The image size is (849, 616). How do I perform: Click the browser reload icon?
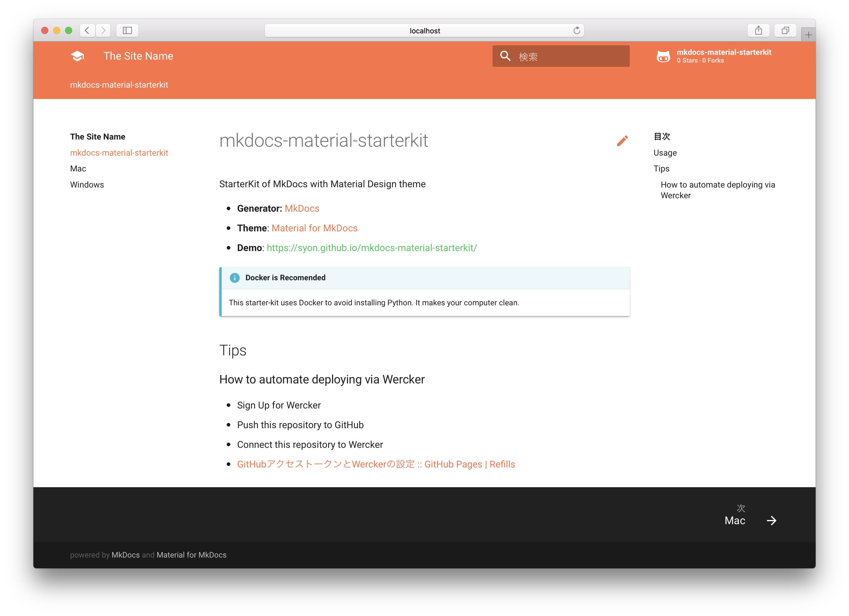point(576,30)
